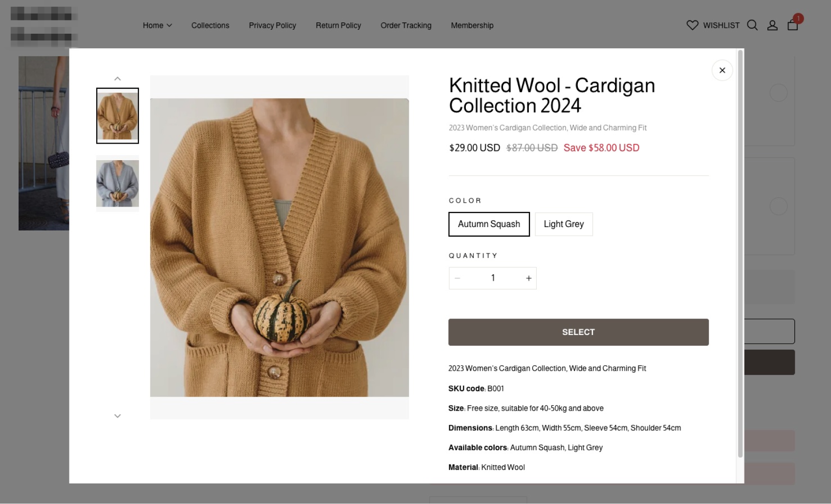Open the shopping bag cart
This screenshot has height=504, width=831.
tap(793, 25)
